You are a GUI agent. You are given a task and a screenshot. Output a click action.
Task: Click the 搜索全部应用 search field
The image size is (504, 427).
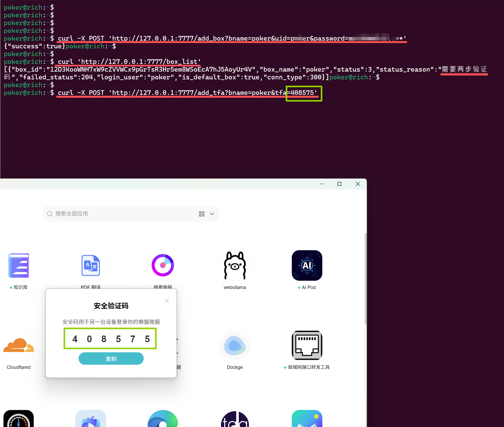(131, 214)
